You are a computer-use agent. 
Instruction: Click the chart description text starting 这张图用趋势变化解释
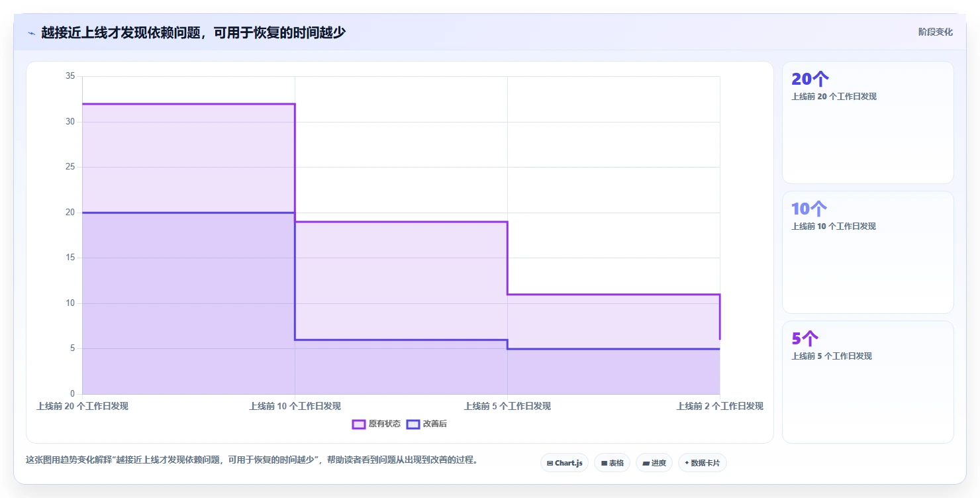click(x=252, y=460)
